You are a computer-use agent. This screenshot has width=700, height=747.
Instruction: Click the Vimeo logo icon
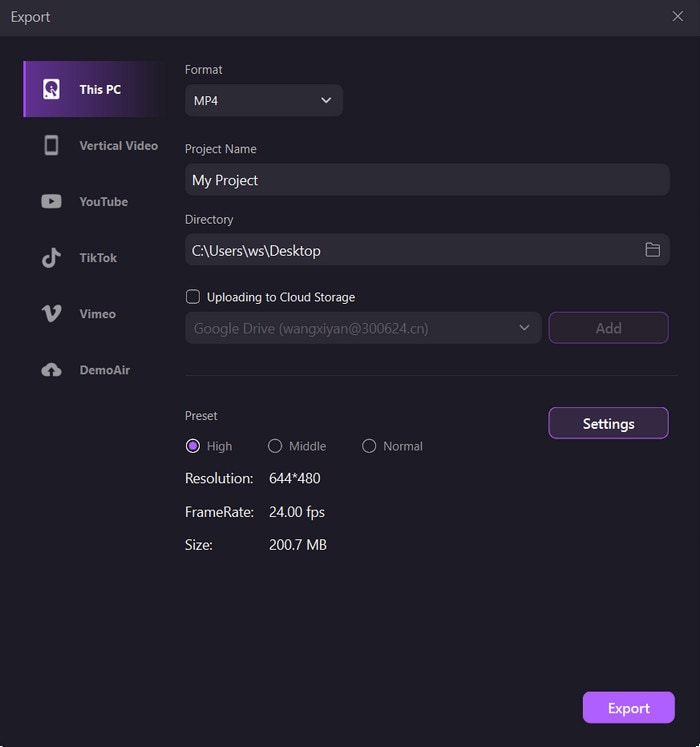[51, 314]
